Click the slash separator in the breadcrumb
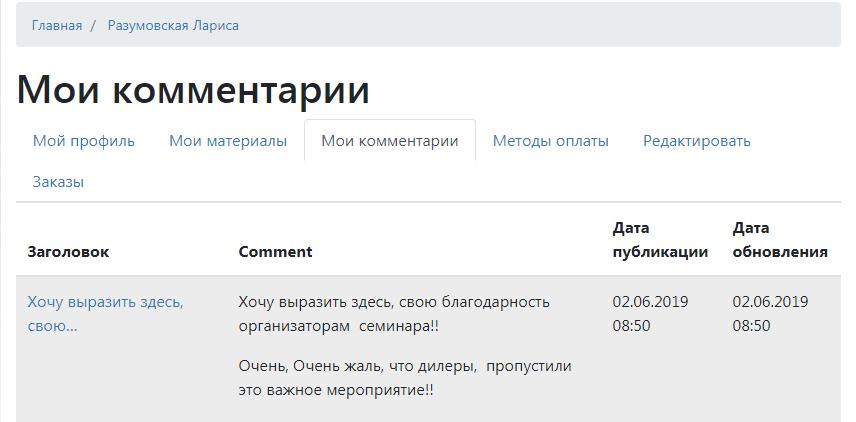Screen dimensions: 856x422 click(93, 25)
